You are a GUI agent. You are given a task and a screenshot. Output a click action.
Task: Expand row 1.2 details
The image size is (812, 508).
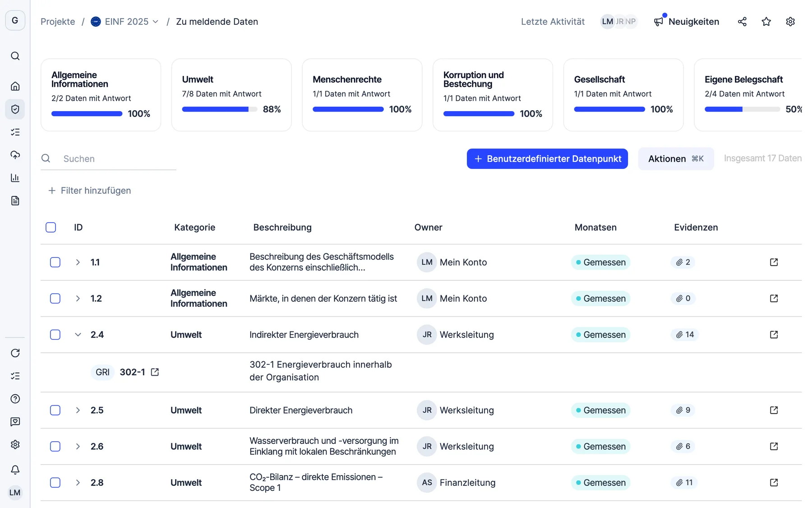point(78,298)
